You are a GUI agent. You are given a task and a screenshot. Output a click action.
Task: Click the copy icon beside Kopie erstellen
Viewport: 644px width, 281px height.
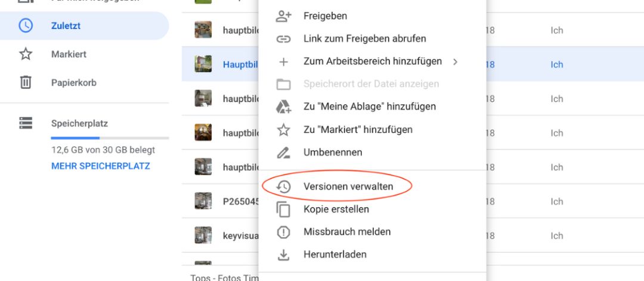283,209
